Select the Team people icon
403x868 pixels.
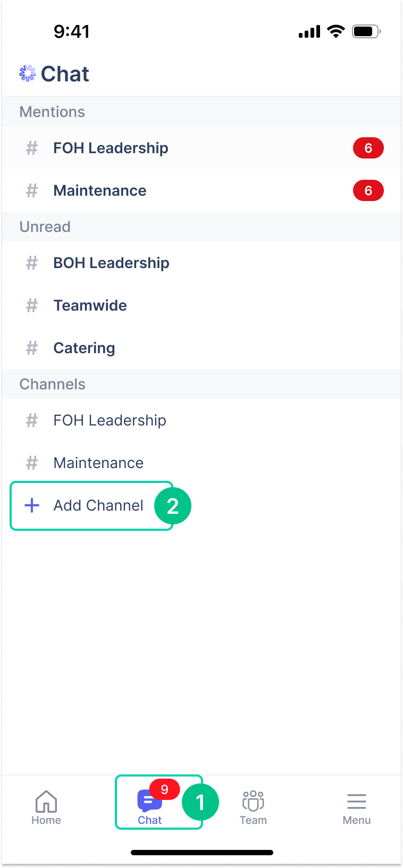click(x=253, y=802)
